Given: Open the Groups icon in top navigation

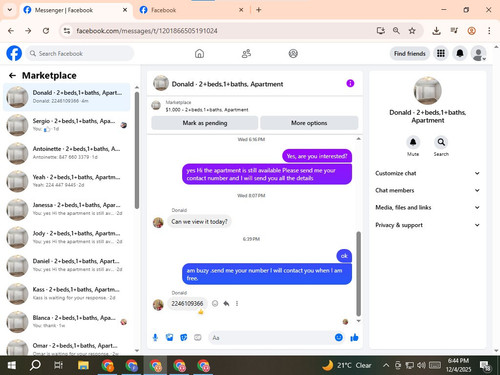Looking at the screenshot, I should pyautogui.click(x=293, y=53).
